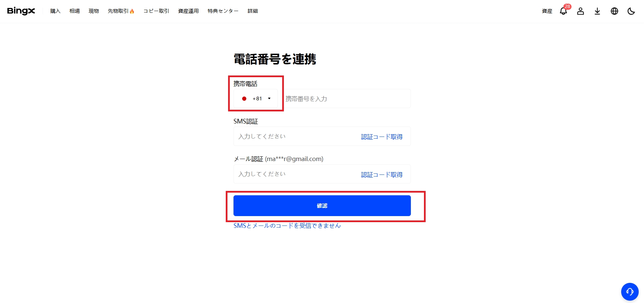Open the notifications bell icon
This screenshot has height=303, width=644.
coord(563,11)
